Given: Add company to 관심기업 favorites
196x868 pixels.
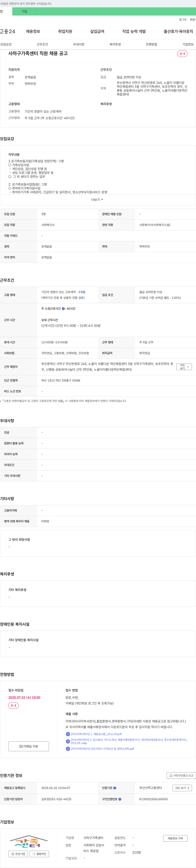Looking at the screenshot, I should (18, 854).
